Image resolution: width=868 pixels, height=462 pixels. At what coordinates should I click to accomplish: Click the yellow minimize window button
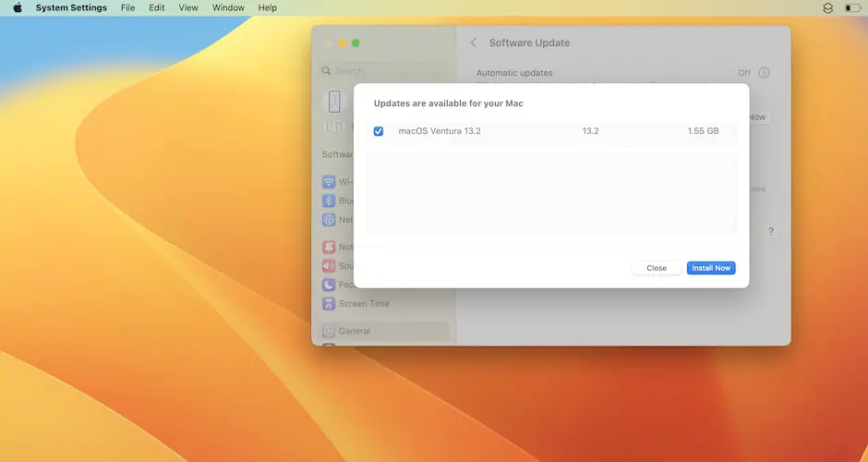(x=342, y=43)
